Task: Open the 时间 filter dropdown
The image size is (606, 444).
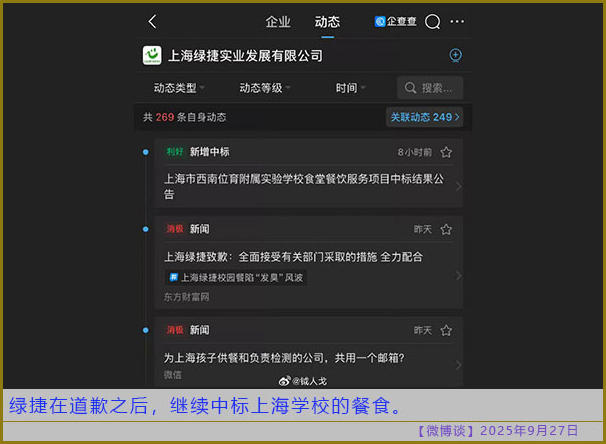Action: click(x=350, y=88)
